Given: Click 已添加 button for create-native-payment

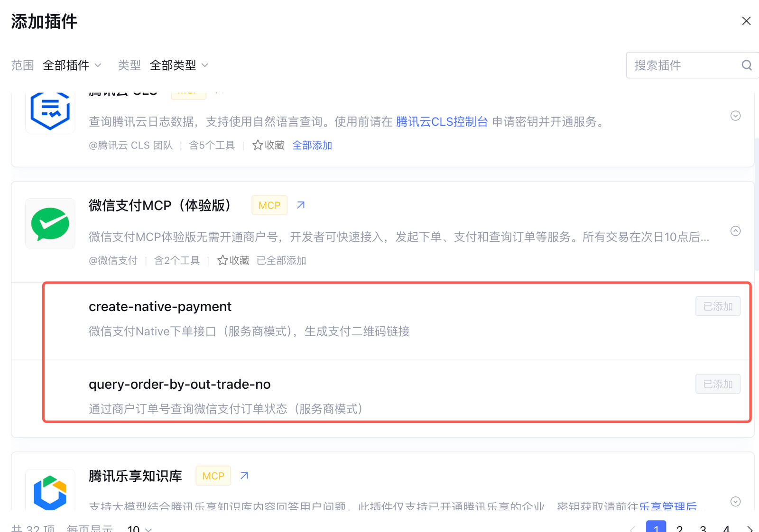Looking at the screenshot, I should coord(717,306).
